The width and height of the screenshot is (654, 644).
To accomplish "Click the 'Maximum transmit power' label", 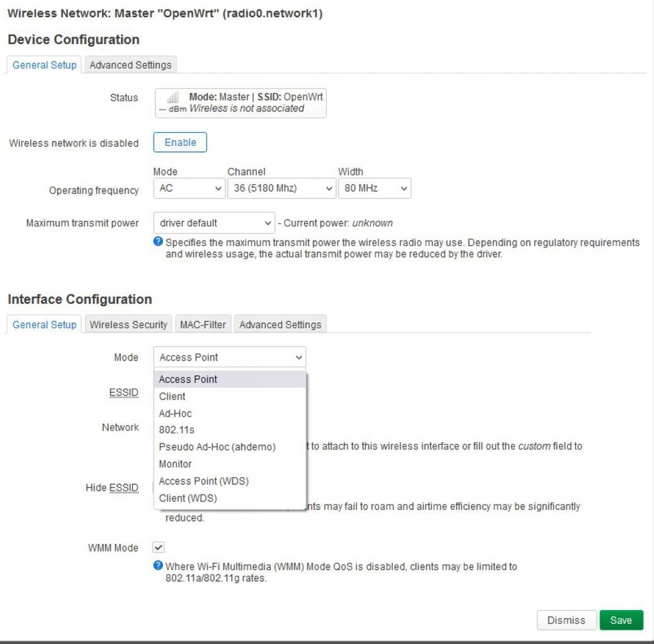I will [82, 223].
